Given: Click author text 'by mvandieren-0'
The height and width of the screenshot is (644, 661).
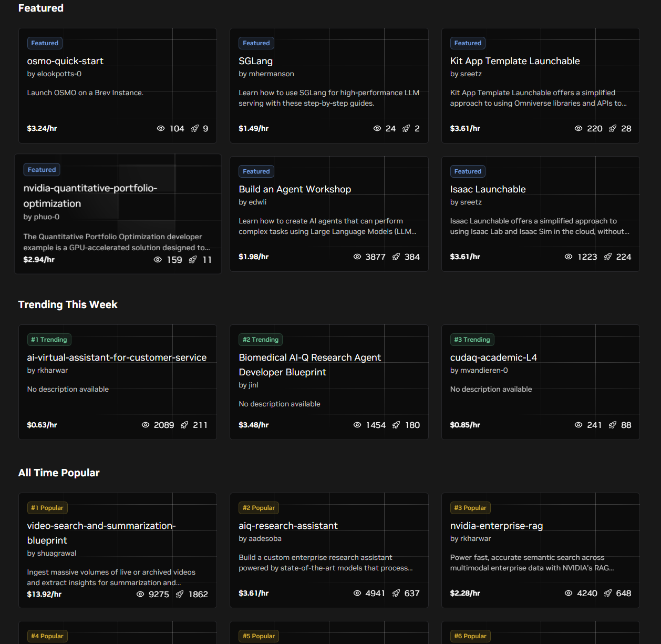Looking at the screenshot, I should pos(479,371).
